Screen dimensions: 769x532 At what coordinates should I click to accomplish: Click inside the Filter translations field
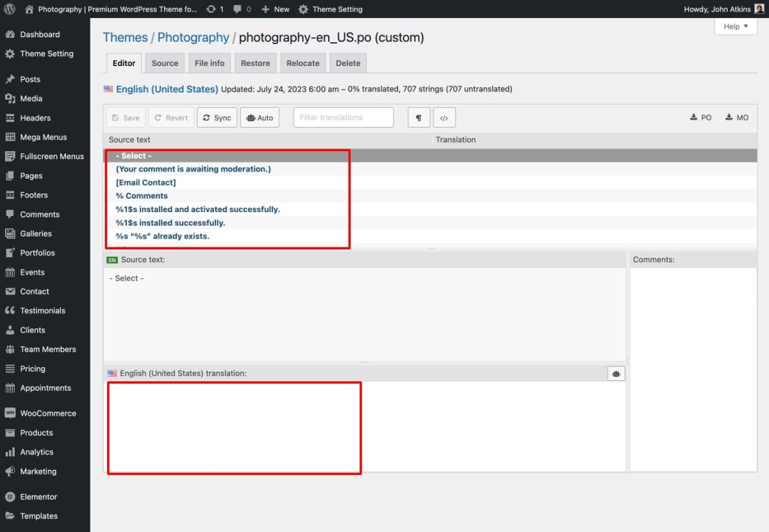tap(343, 117)
